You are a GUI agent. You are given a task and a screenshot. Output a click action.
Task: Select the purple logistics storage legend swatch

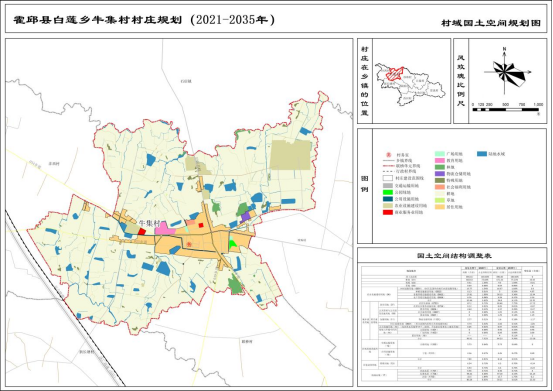tap(440, 174)
